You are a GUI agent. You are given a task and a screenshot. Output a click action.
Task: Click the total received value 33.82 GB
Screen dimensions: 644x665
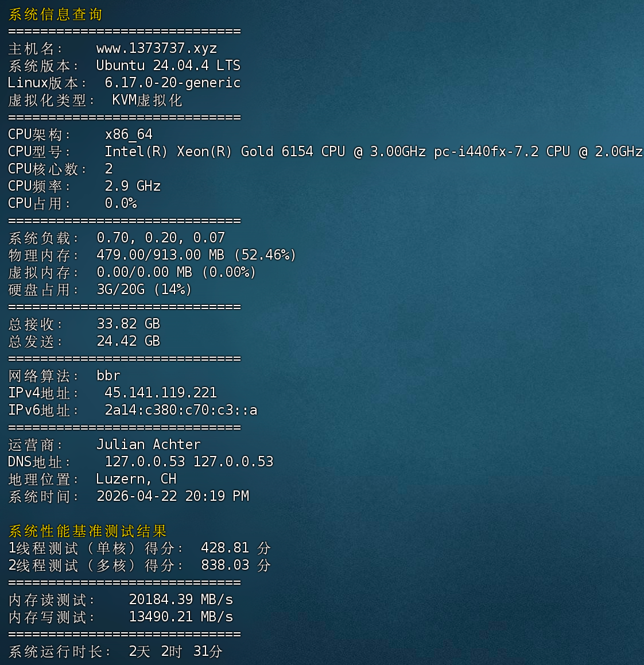(128, 324)
